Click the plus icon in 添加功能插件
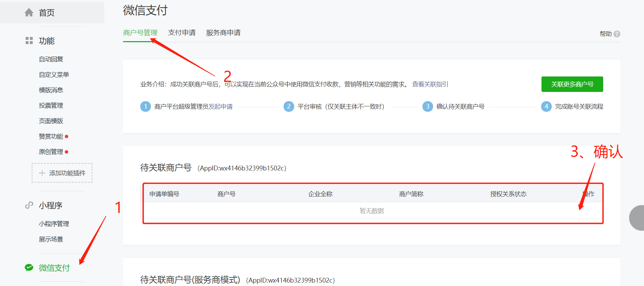Screen dimensions: 644x286 pyautogui.click(x=42, y=173)
